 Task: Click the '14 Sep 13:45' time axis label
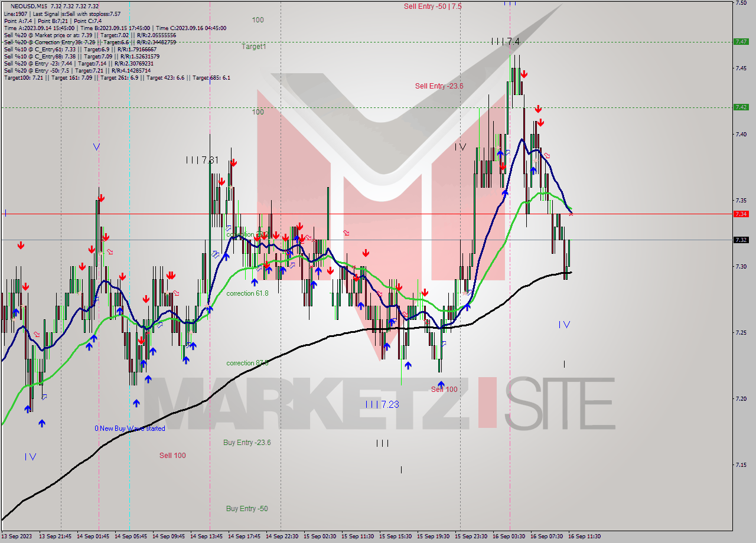(x=206, y=537)
